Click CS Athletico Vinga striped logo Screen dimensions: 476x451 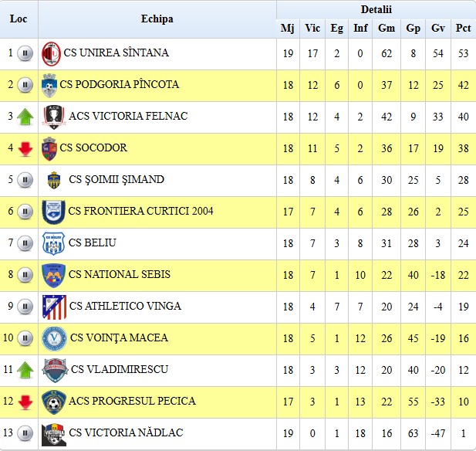(54, 307)
